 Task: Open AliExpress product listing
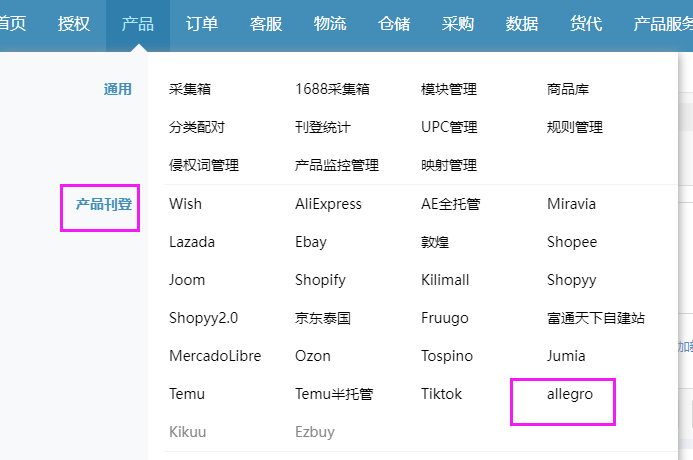pyautogui.click(x=328, y=204)
